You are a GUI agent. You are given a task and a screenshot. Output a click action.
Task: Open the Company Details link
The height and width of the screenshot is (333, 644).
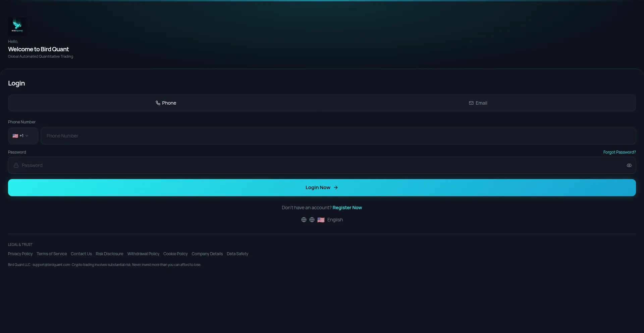(x=207, y=254)
